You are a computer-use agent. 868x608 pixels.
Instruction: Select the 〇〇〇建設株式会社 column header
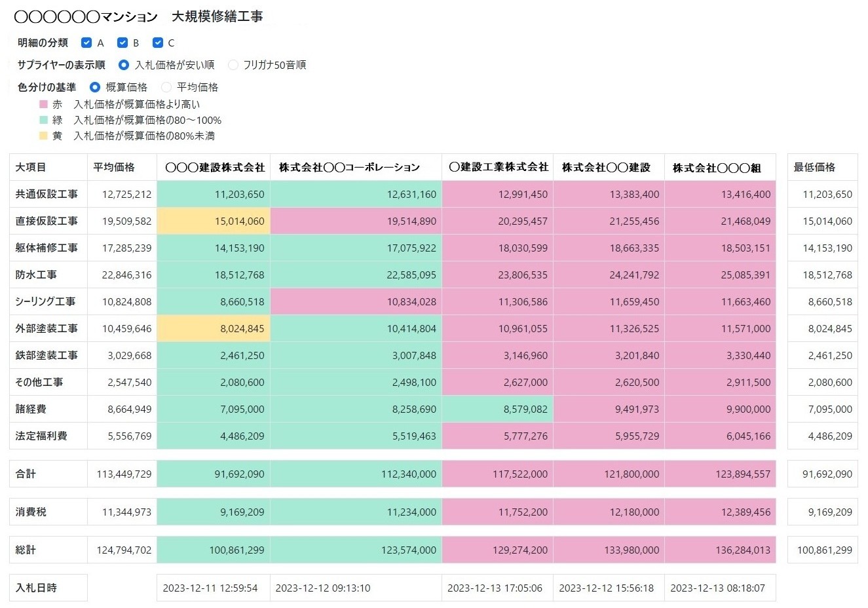(x=214, y=167)
